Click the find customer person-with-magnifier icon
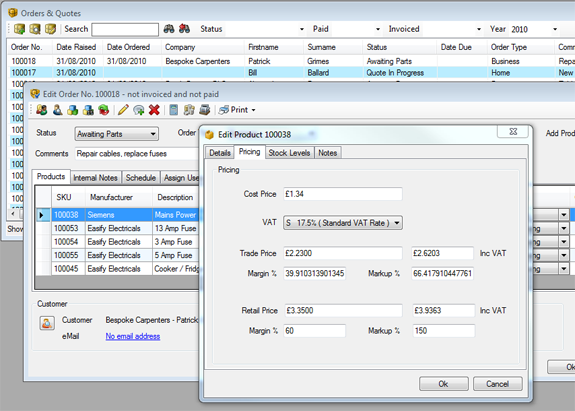 point(57,110)
